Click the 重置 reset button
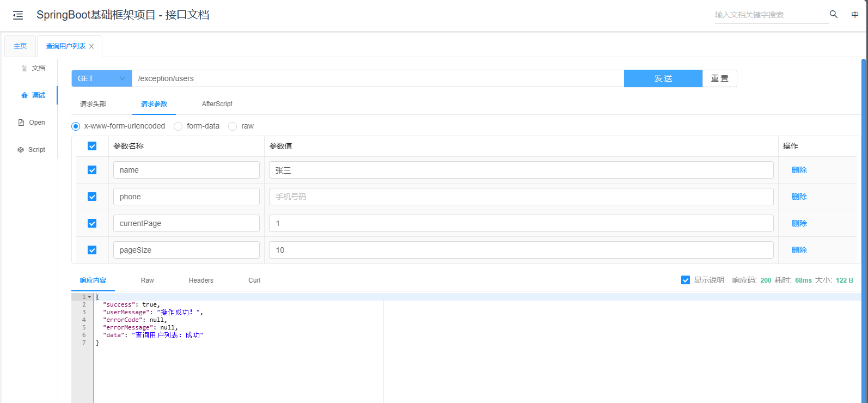The height and width of the screenshot is (403, 868). pos(720,78)
